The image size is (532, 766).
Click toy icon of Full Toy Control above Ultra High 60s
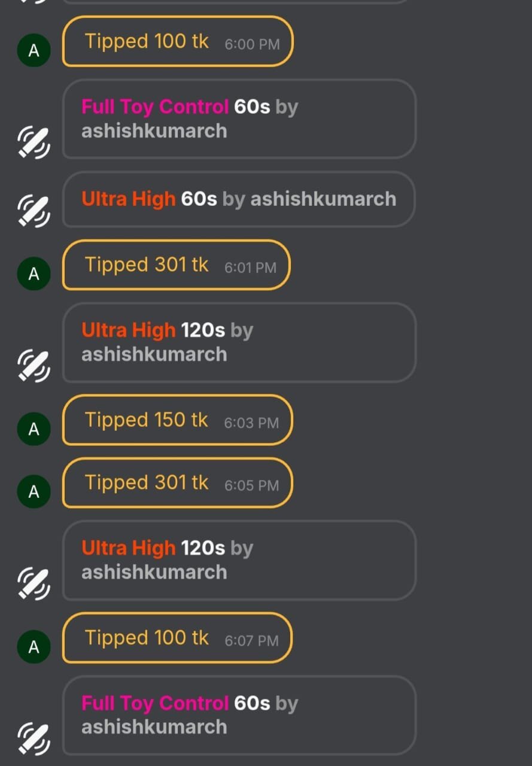(34, 142)
